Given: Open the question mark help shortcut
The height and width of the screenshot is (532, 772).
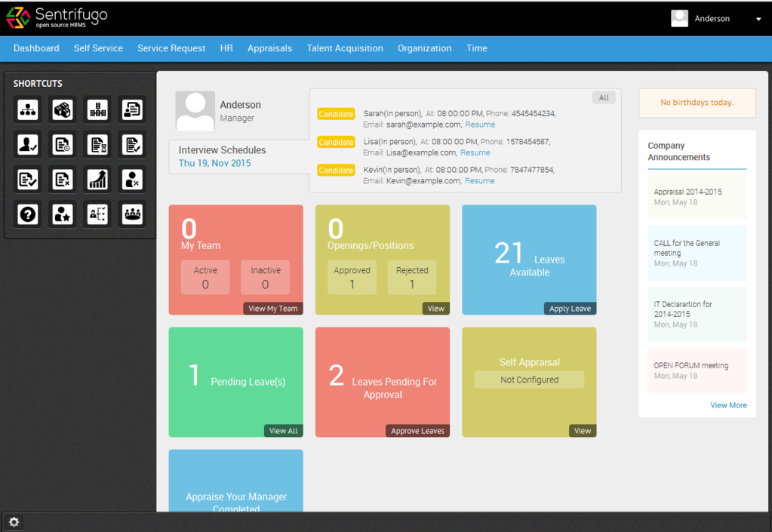Looking at the screenshot, I should (28, 214).
